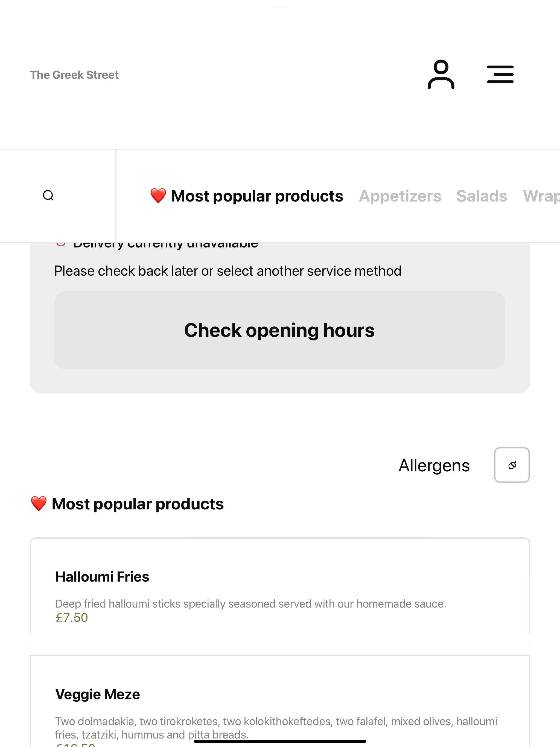Tap the three-dot handle at top of screen
This screenshot has height=747, width=560.
280,6
